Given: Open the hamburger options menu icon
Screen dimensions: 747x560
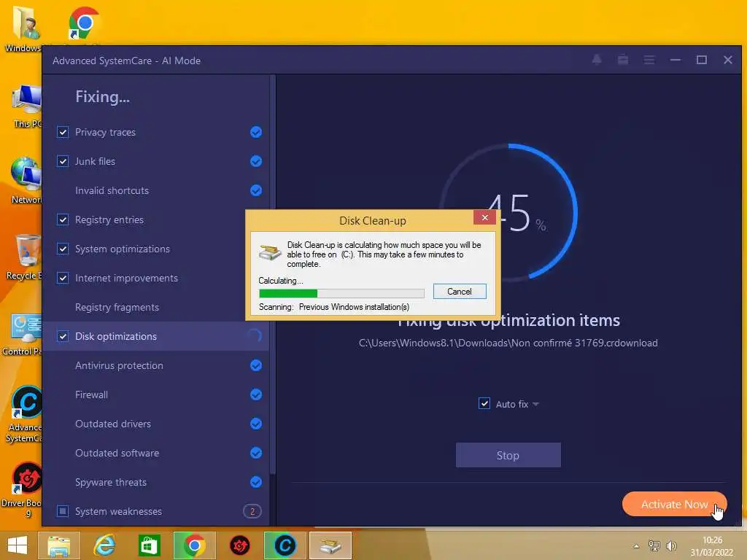Looking at the screenshot, I should pyautogui.click(x=649, y=60).
